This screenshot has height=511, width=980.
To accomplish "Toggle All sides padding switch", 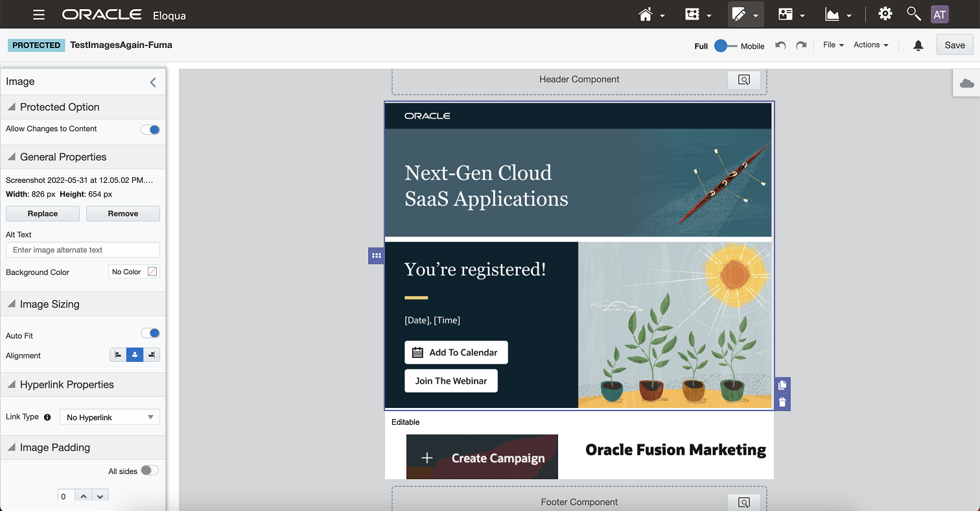I will pos(150,471).
